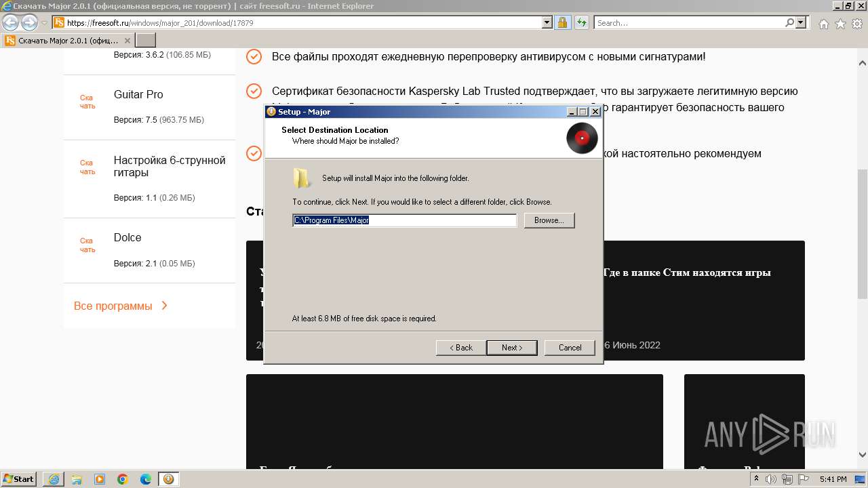Open Internet Explorer from taskbar
868x488 pixels.
[x=54, y=479]
